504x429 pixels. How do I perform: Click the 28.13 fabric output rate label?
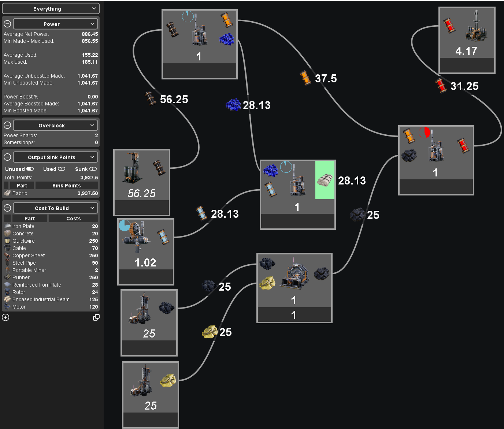352,180
